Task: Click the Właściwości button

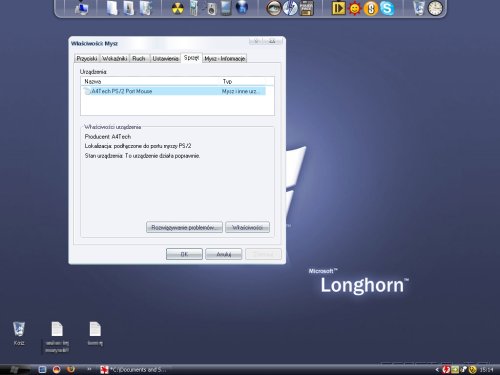Action: pos(247,227)
